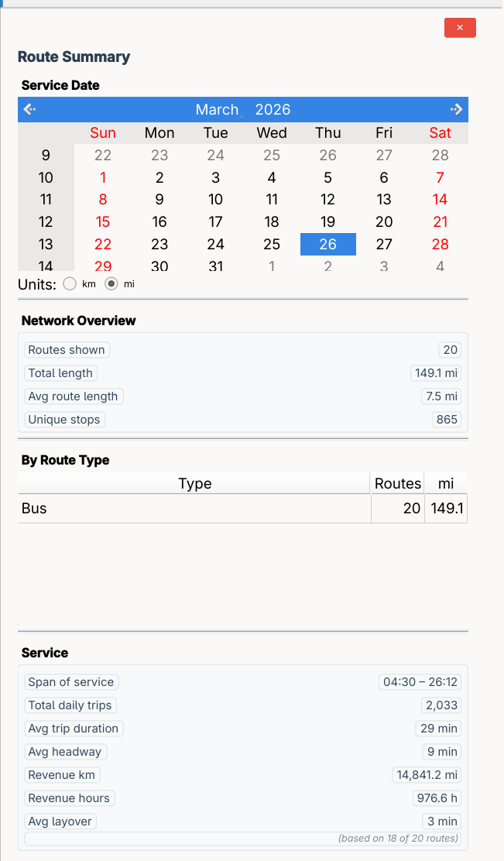Viewport: 504px width, 861px height.
Task: Sort table by Type column header
Action: (194, 484)
